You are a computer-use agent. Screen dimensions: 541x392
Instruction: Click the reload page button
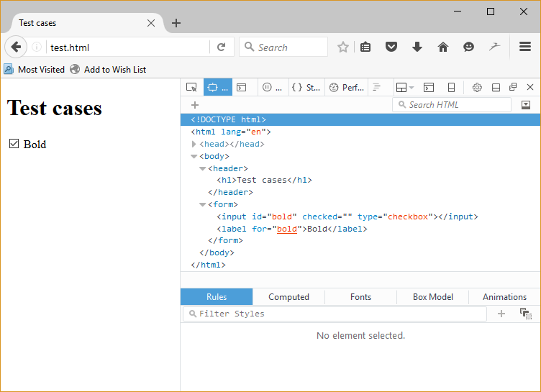point(221,47)
